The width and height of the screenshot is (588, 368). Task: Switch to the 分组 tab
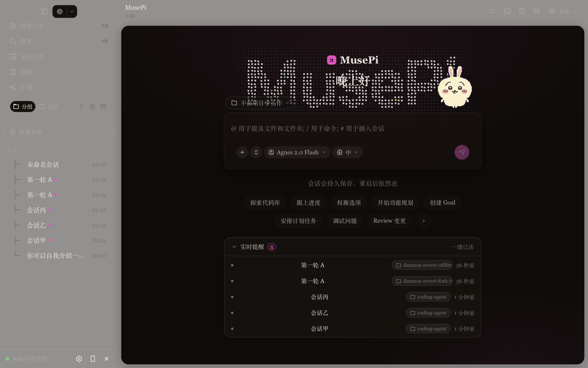point(23,106)
